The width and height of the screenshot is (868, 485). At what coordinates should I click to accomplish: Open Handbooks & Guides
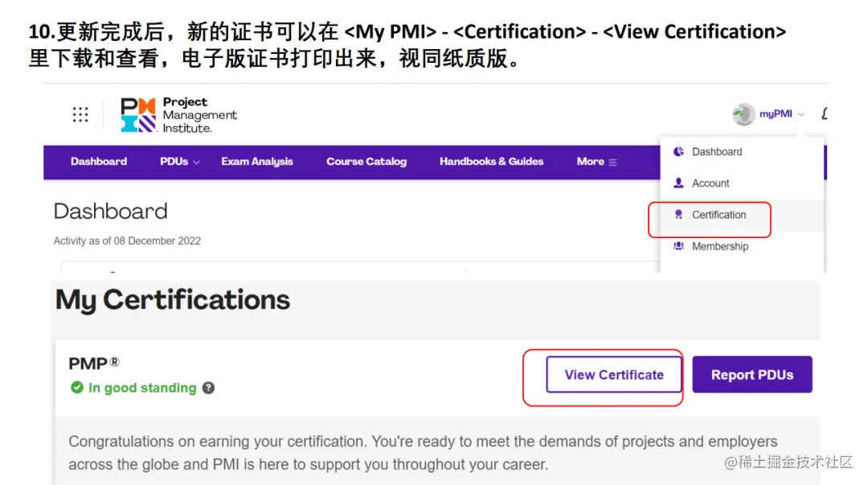click(492, 162)
